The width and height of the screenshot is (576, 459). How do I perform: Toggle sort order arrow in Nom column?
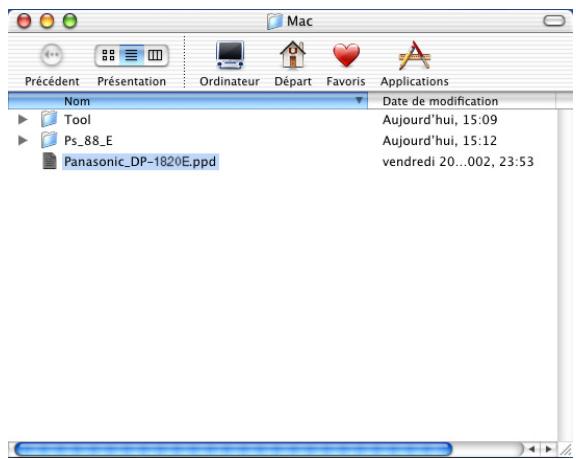359,100
